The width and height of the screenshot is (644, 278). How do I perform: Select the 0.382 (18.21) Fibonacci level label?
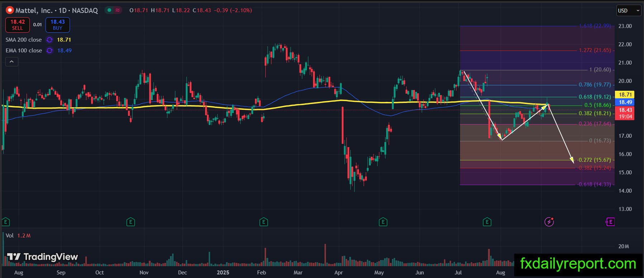click(595, 113)
